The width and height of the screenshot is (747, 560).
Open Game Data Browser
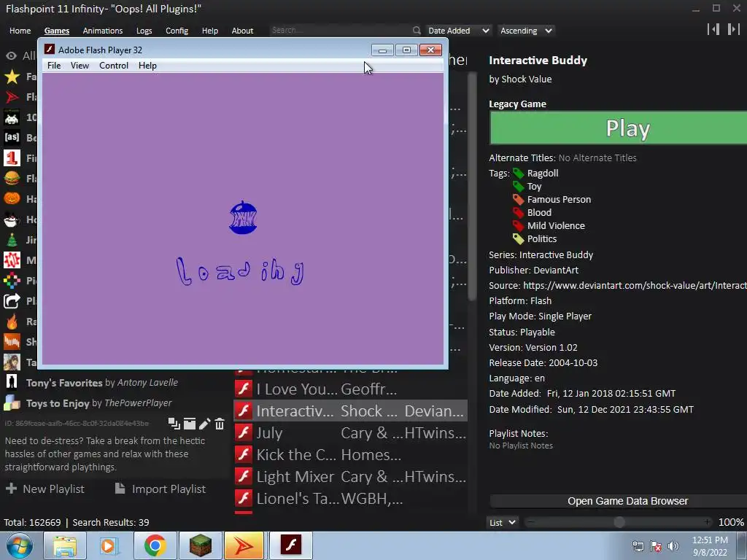click(619, 501)
